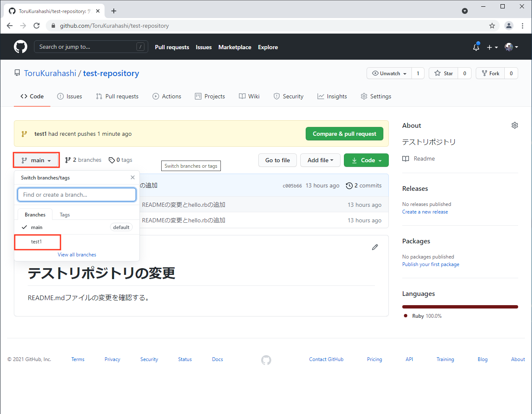The width and height of the screenshot is (532, 414).
Task: Open the Readme link in About
Action: point(419,158)
